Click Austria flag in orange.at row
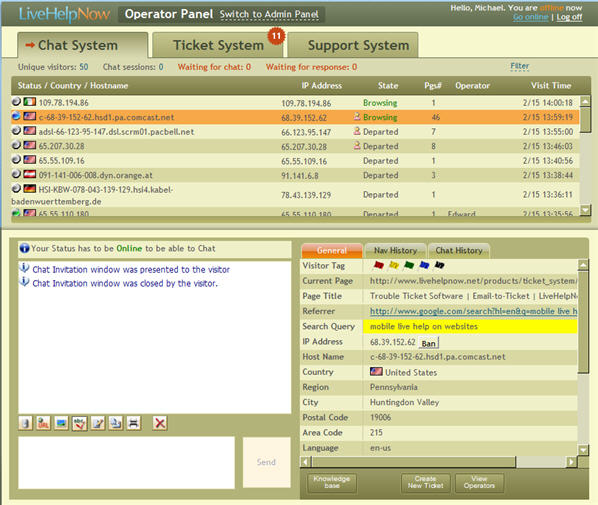Viewport: 598px width, 505px height. (30, 174)
